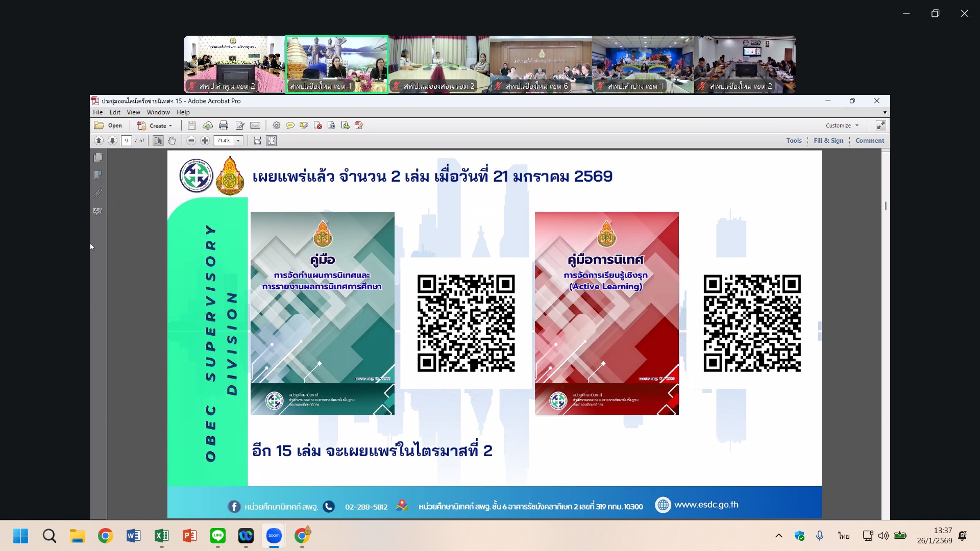Select the Hand pan tool
The width and height of the screenshot is (980, 551).
tap(172, 141)
